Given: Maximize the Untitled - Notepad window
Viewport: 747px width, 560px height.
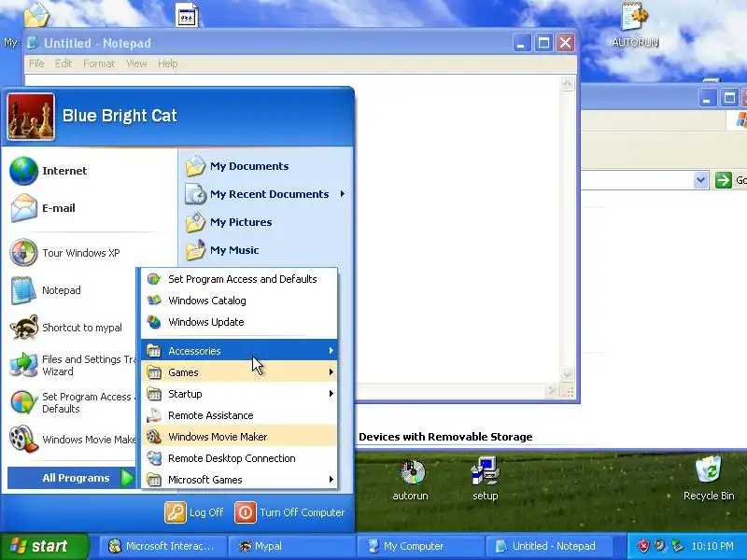Looking at the screenshot, I should tap(543, 43).
